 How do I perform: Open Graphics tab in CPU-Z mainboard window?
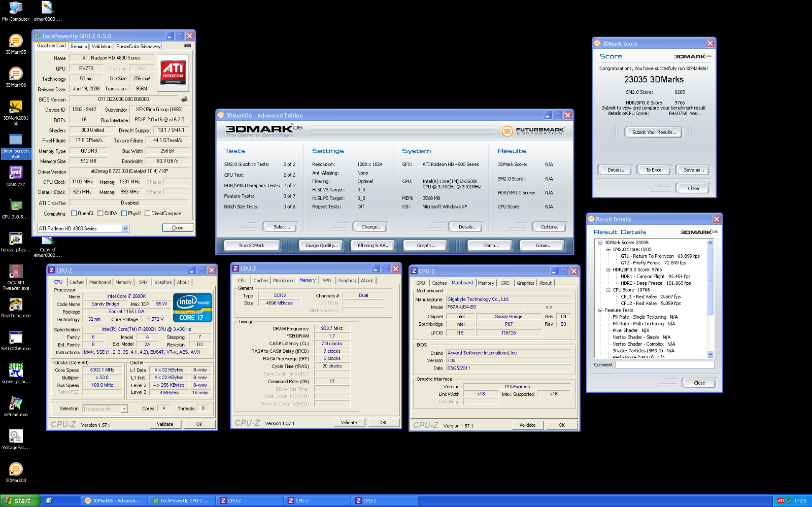pos(525,283)
